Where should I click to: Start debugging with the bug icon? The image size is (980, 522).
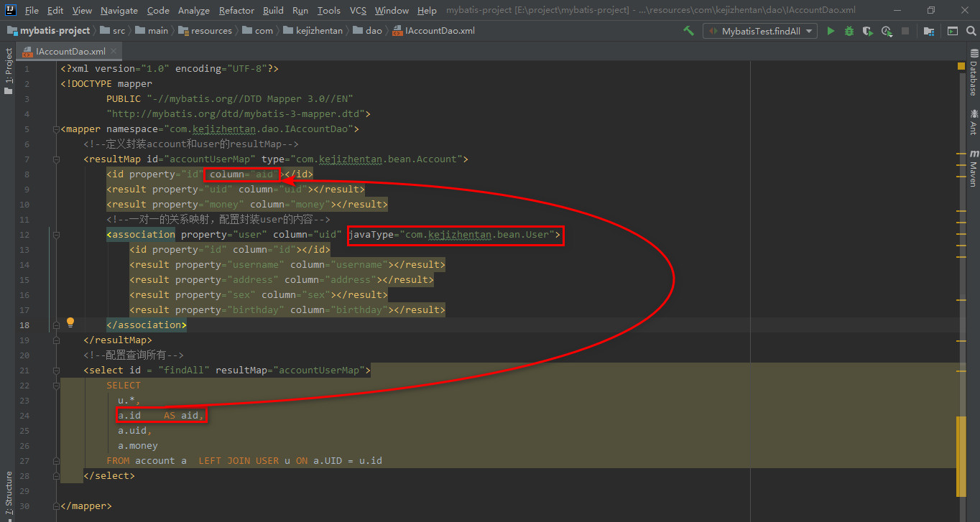[x=849, y=31]
